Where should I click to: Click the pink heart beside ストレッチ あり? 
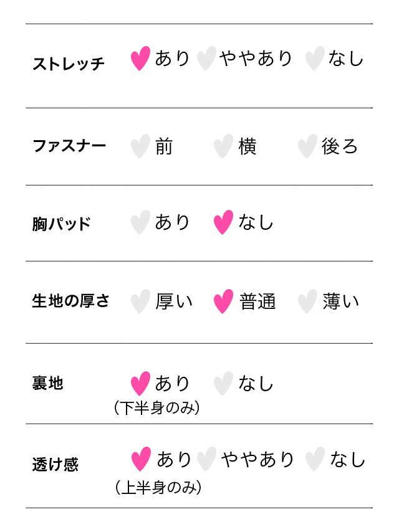coord(141,59)
